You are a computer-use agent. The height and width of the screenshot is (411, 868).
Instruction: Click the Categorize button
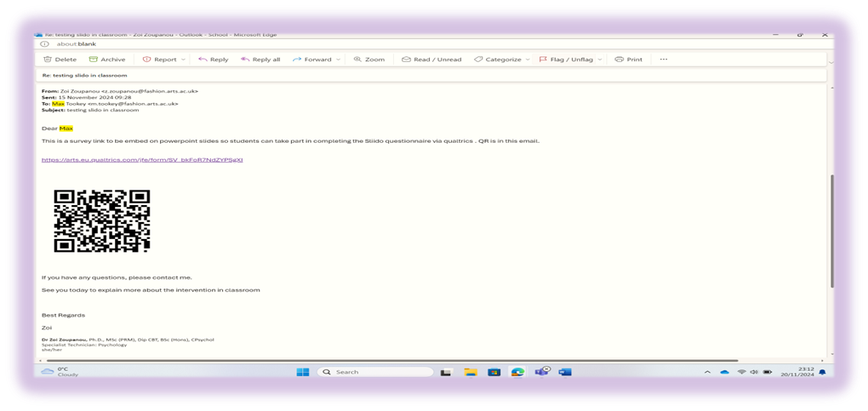point(497,60)
